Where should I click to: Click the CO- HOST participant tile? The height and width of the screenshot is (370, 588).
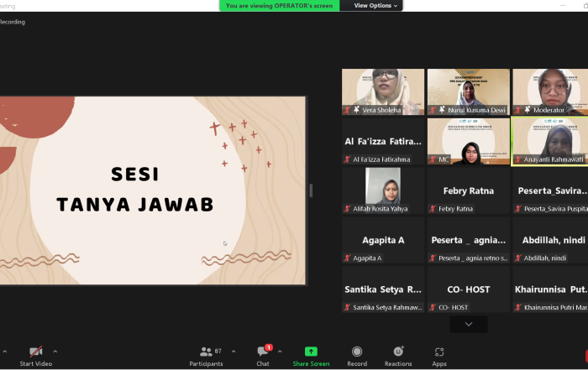(x=468, y=289)
